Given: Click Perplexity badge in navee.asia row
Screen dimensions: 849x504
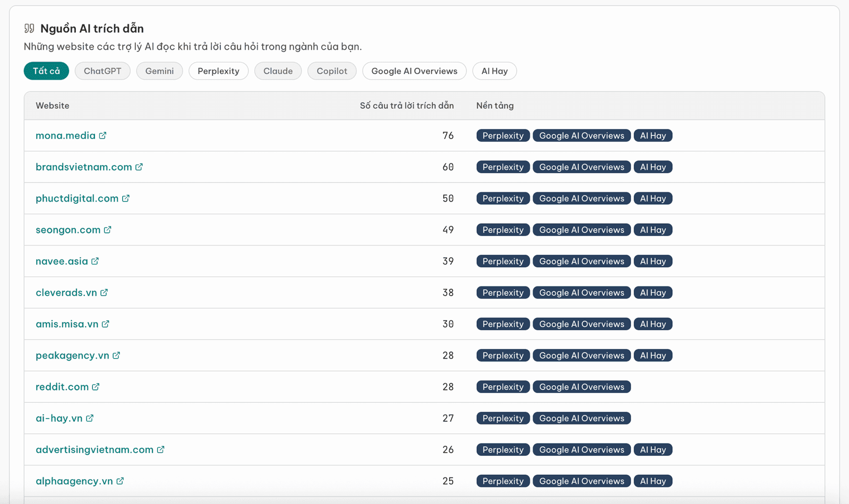Looking at the screenshot, I should 503,261.
